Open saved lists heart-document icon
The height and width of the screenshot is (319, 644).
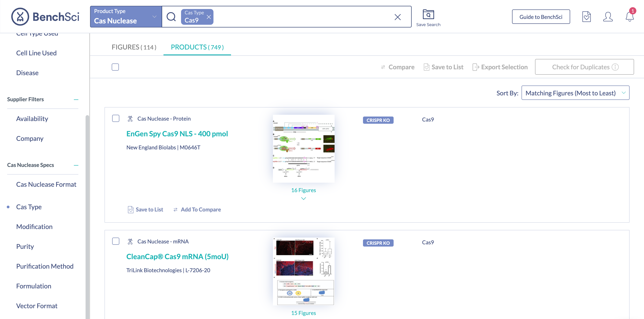tap(586, 17)
